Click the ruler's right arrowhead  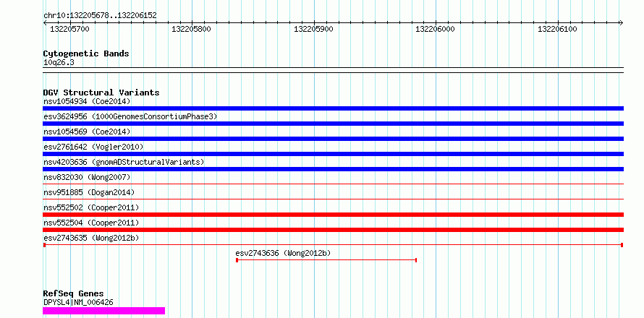(x=621, y=23)
